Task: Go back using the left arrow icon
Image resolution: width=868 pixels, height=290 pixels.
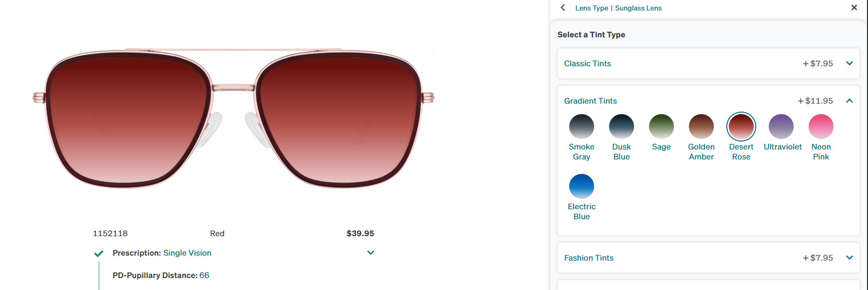Action: coord(563,7)
